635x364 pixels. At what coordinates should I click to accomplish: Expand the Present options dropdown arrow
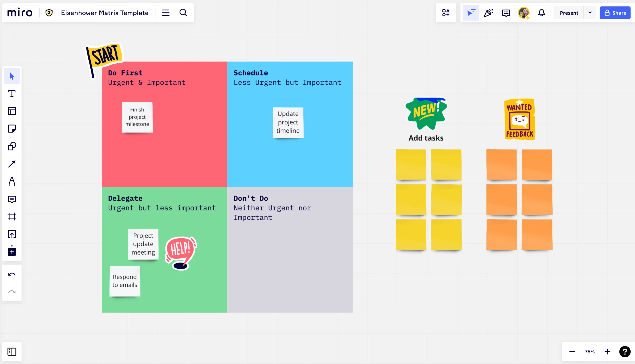click(x=590, y=13)
